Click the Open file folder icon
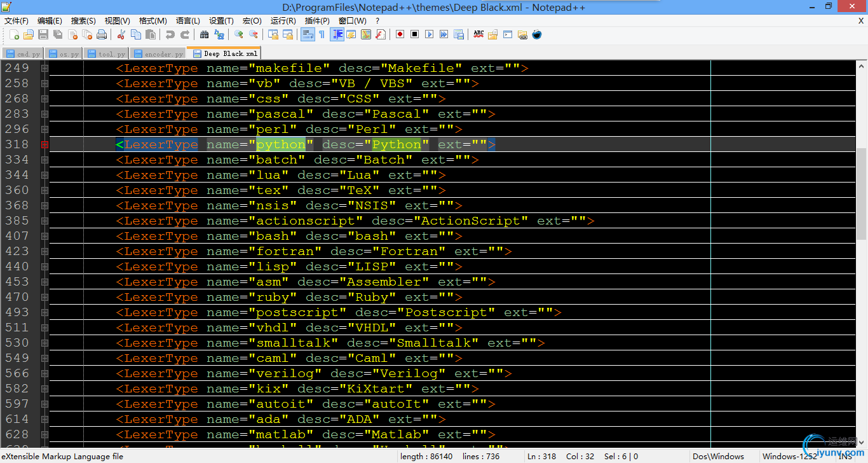 tap(29, 34)
